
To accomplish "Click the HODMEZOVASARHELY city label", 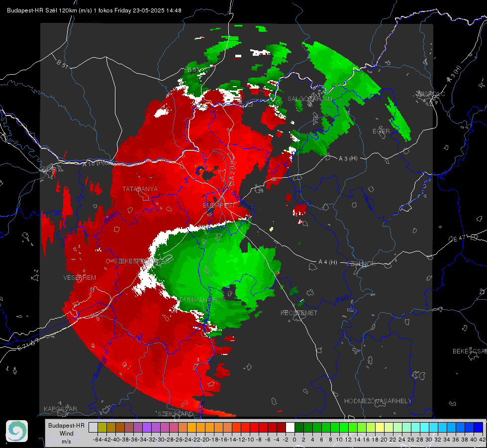I will pos(378,401).
